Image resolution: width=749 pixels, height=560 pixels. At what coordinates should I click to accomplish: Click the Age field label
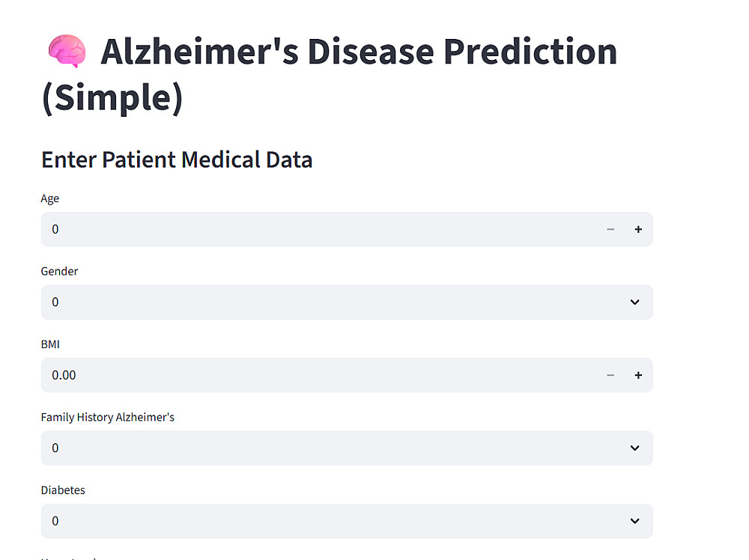click(x=50, y=198)
